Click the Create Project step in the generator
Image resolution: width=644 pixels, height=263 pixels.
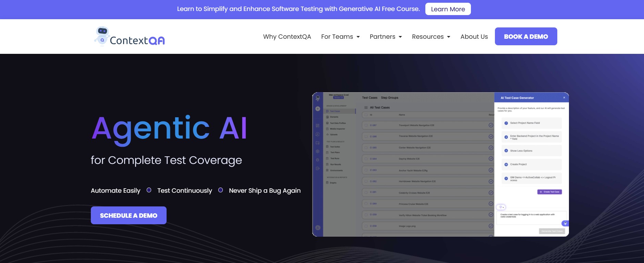point(532,164)
